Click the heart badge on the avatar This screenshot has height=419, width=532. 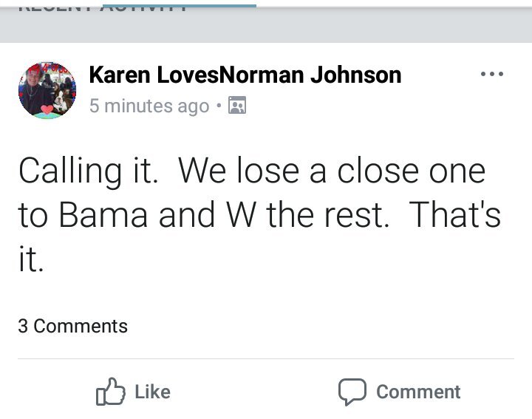click(x=47, y=111)
